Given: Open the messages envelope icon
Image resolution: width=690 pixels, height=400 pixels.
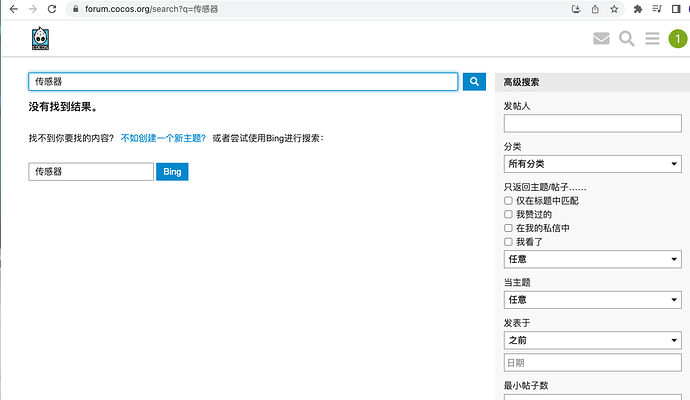Looking at the screenshot, I should pos(601,39).
